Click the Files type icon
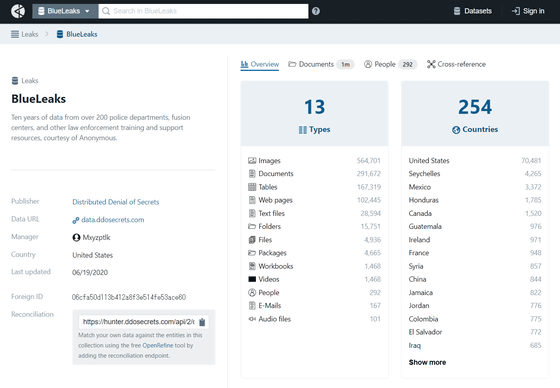The image size is (560, 388). (252, 240)
